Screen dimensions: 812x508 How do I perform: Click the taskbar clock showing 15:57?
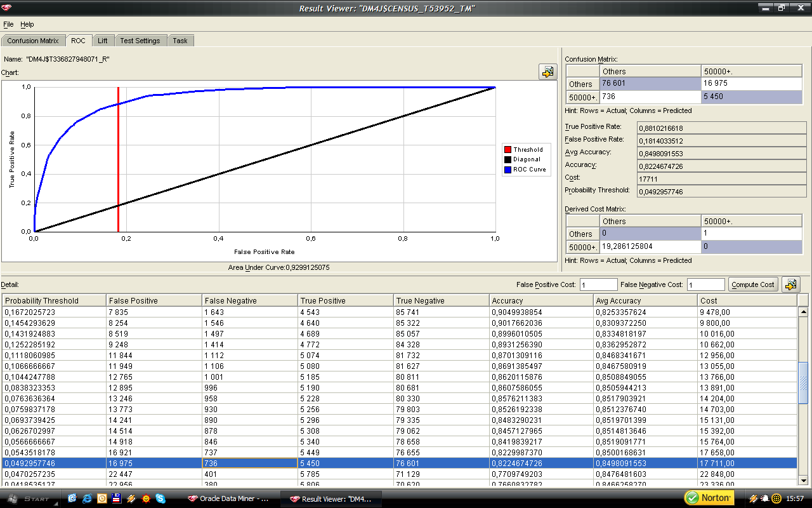point(795,498)
